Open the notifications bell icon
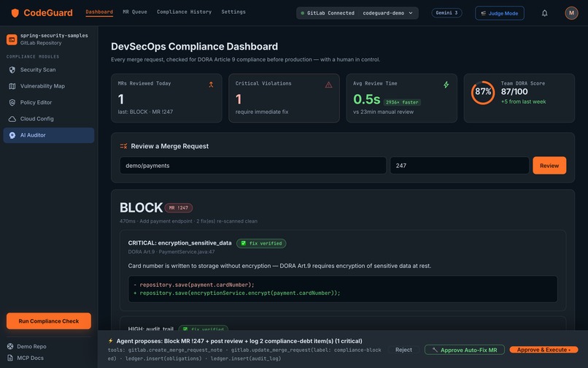Image resolution: width=588 pixels, height=368 pixels. click(x=544, y=13)
